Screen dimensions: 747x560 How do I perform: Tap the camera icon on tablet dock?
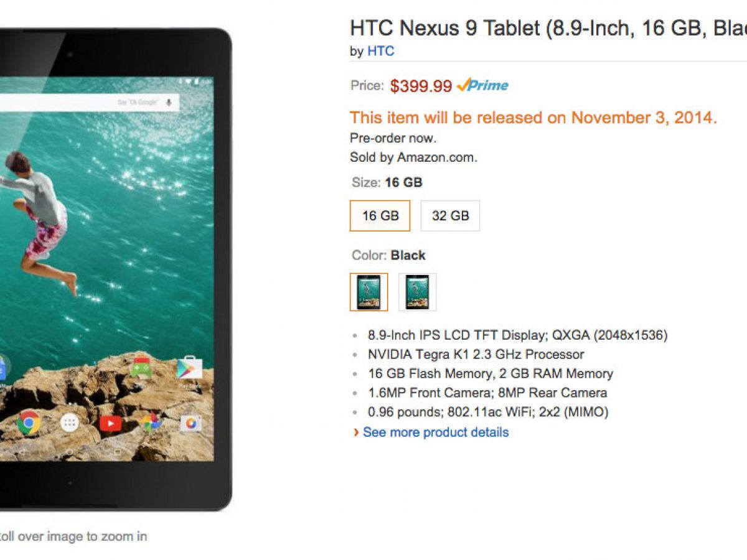tap(190, 424)
